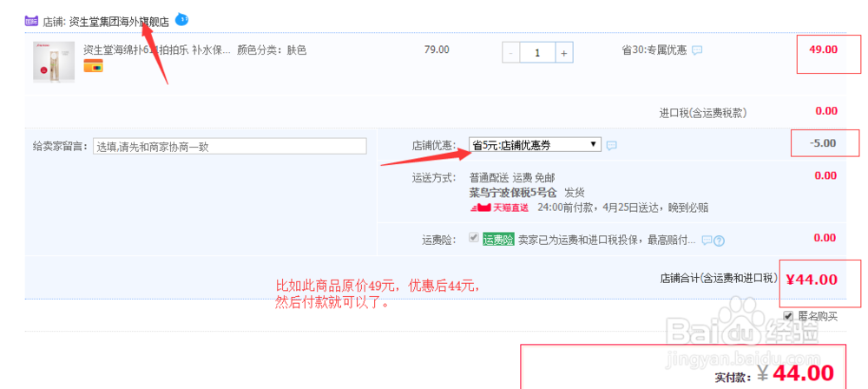
Task: Click the 49.00 item price
Action: pyautogui.click(x=823, y=49)
